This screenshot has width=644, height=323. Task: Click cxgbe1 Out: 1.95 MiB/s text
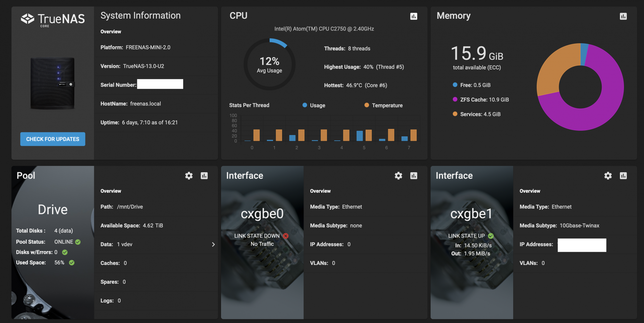click(x=471, y=253)
